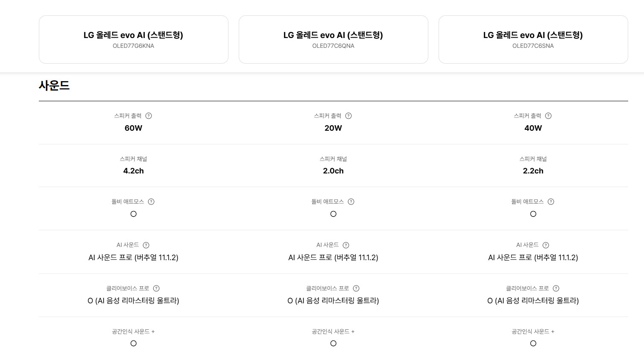The height and width of the screenshot is (355, 644).
Task: Click 클리어보이스 프로 question mark in OLED77C6QNA column
Action: 356,288
